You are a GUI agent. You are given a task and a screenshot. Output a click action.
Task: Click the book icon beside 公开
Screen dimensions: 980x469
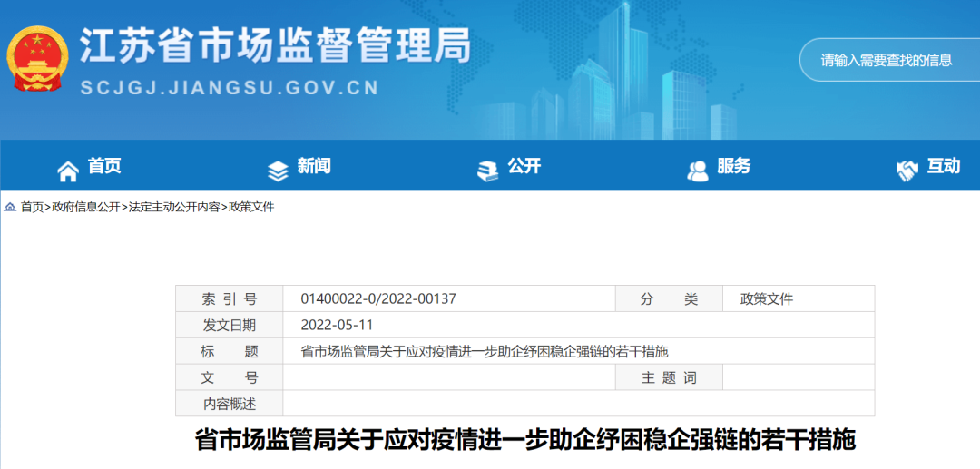click(x=488, y=170)
